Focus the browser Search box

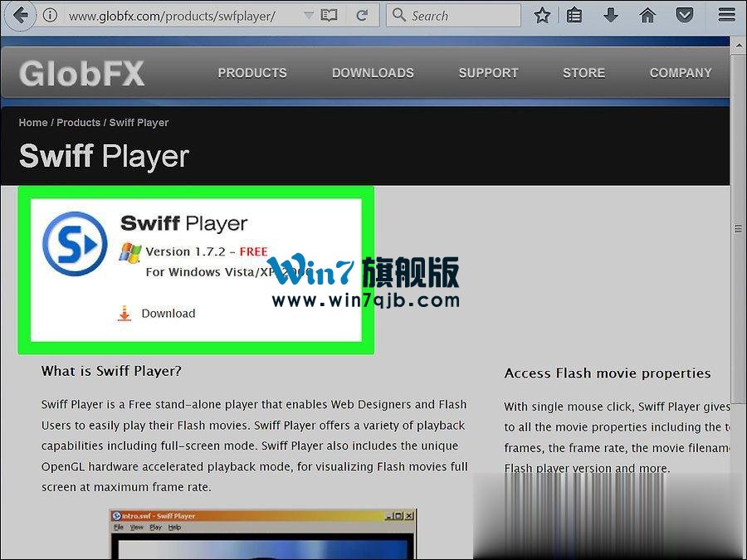click(453, 16)
